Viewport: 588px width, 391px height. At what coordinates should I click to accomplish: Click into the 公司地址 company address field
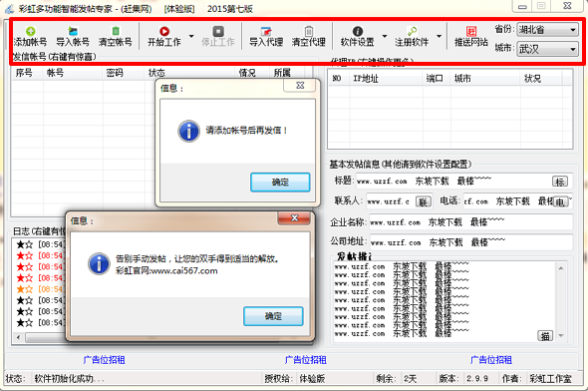point(470,242)
